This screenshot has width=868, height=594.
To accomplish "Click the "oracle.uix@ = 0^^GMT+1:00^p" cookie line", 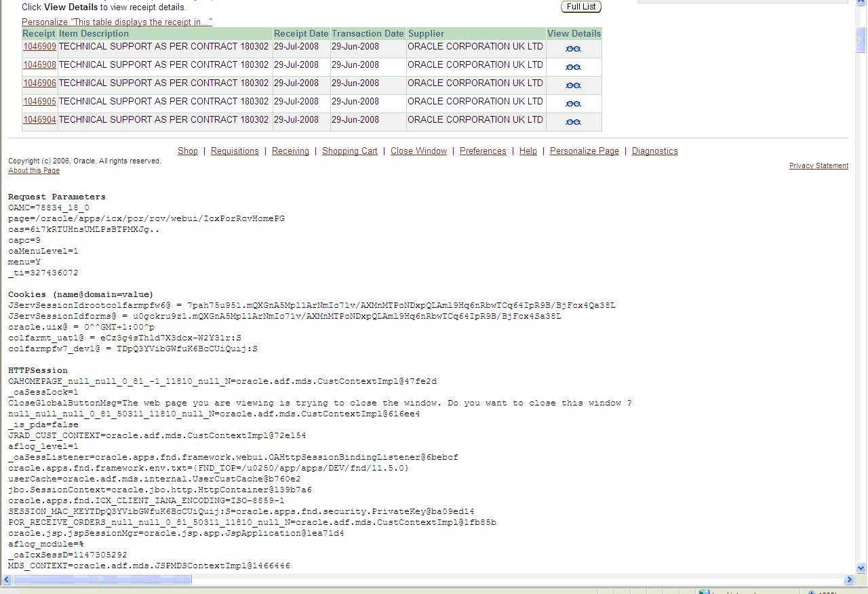I will [81, 327].
